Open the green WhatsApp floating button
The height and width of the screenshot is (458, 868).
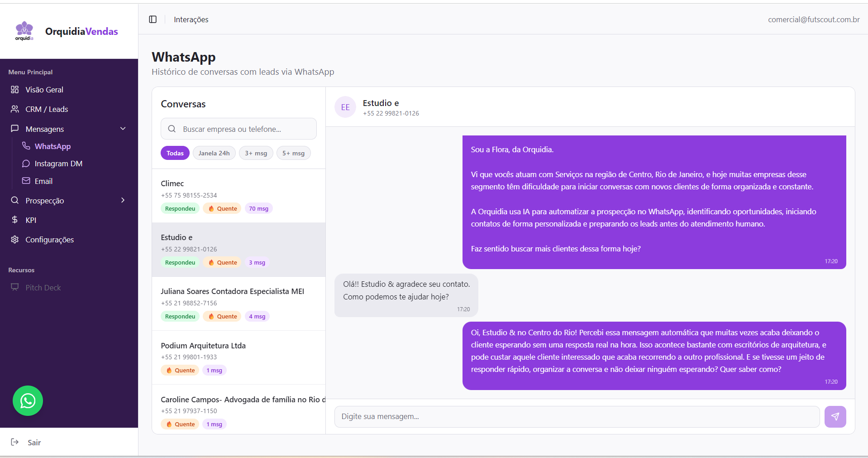28,400
